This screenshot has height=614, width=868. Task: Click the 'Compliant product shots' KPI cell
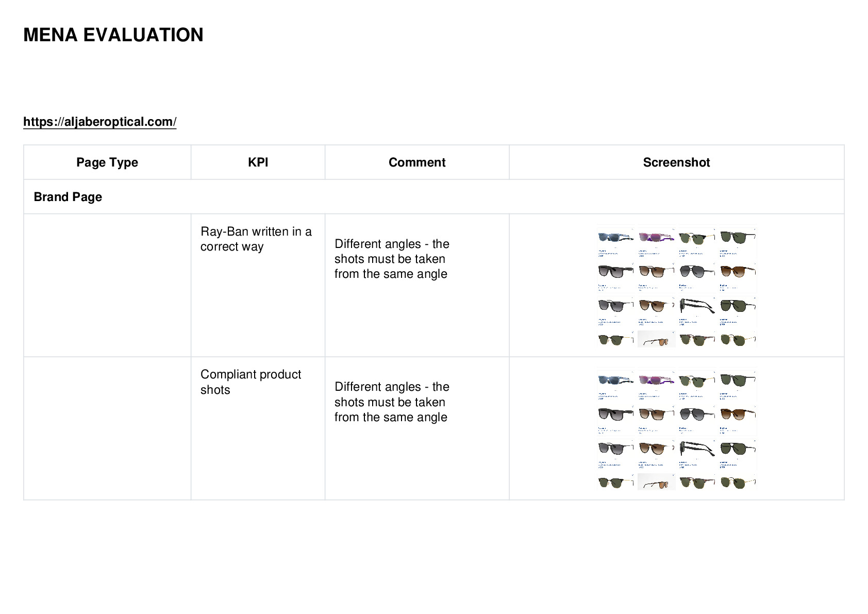tap(251, 382)
